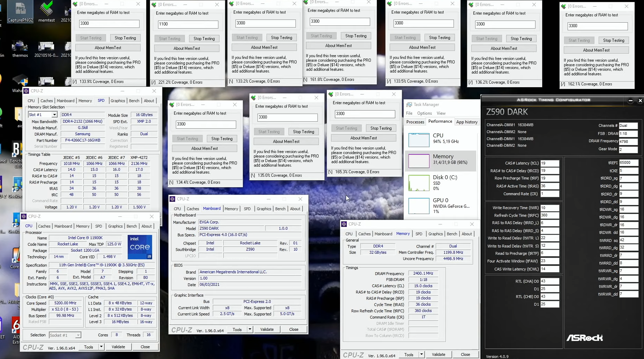644x359 pixels.
Task: Expand the Tools dropdown arrow in CPU-Z Processor window
Action: pyautogui.click(x=101, y=347)
